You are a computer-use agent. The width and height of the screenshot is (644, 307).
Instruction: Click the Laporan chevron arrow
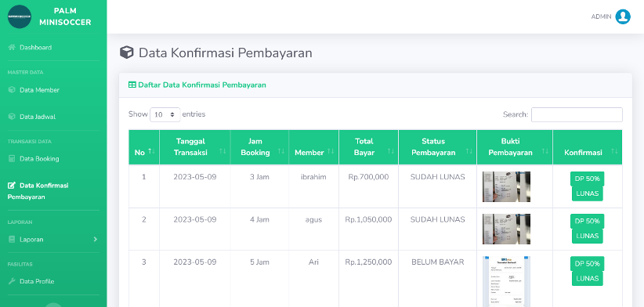96,240
